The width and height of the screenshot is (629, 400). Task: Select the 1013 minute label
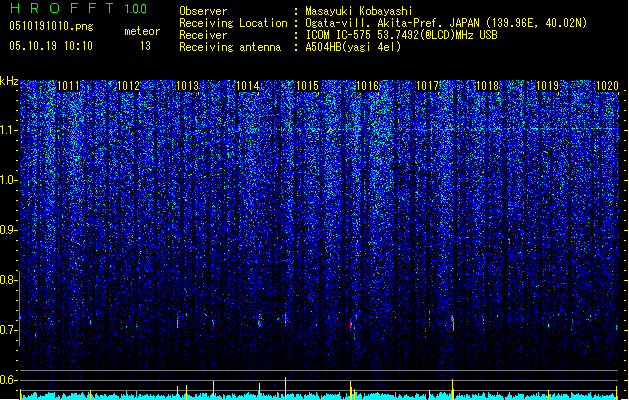coord(188,86)
